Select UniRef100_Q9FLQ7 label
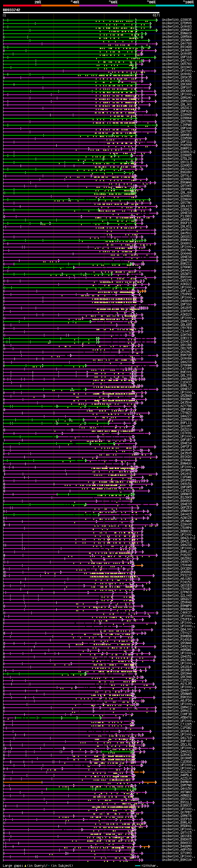Viewport: 197px width, 868px height. pyautogui.click(x=177, y=291)
